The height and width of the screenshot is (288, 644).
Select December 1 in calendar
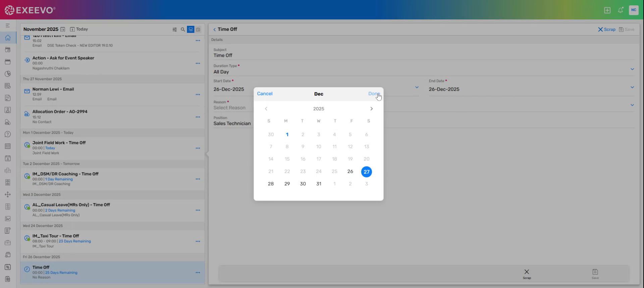287,135
